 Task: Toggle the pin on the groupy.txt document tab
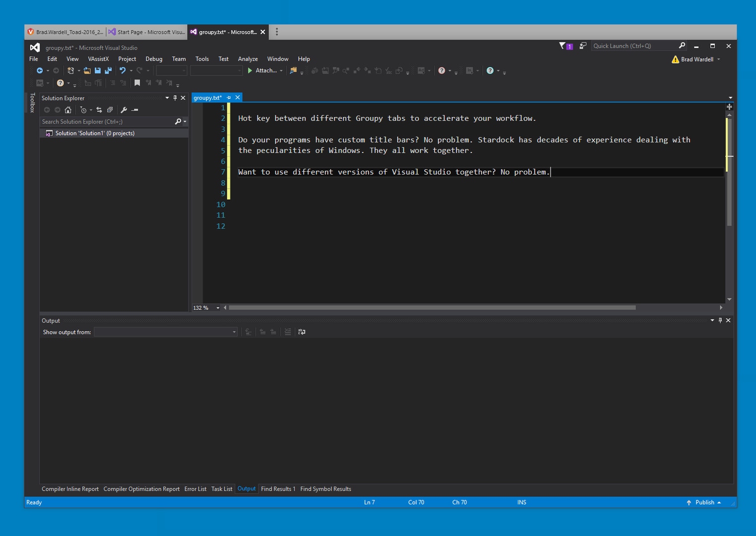pyautogui.click(x=229, y=97)
